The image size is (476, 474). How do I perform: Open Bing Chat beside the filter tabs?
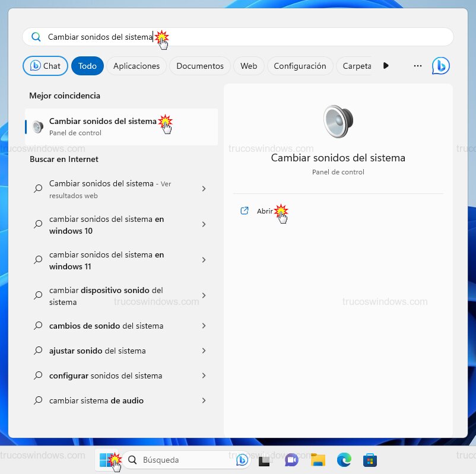tap(45, 66)
